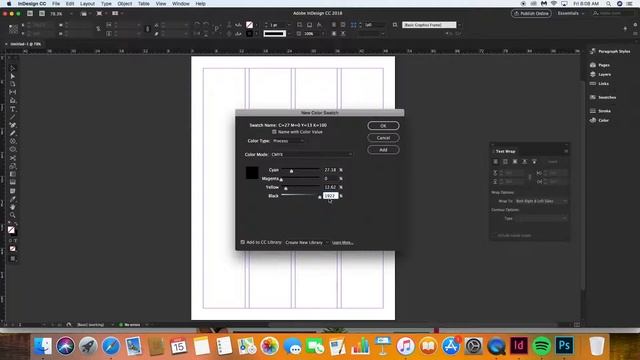Screen dimensions: 640x360
Task: Click the Magenta percentage input field
Action: click(331, 178)
